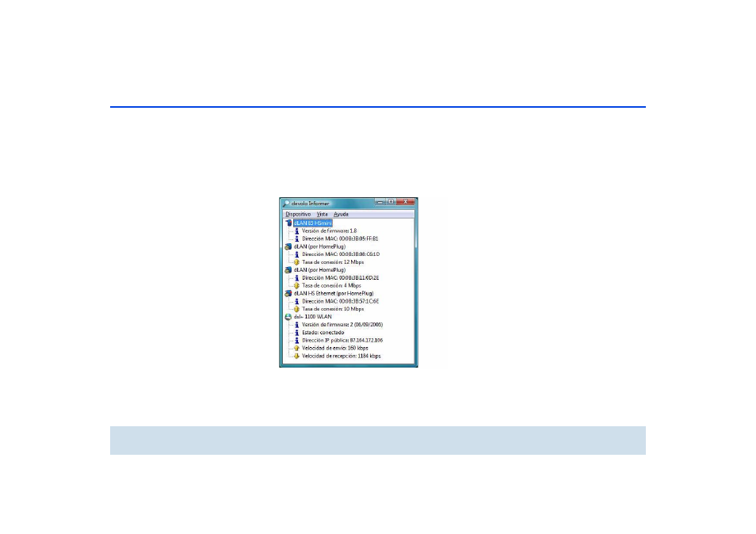Click yellow icon beside Tasa de conexión: 10 Mbps

coord(296,309)
